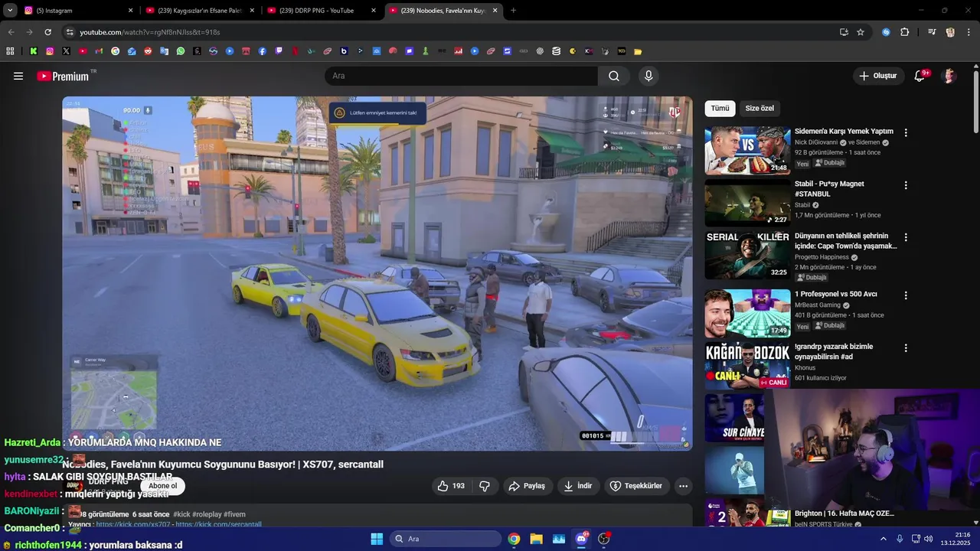This screenshot has height=551, width=980.
Task: Open clock showing 21:16 13.12.2025
Action: [x=956, y=539]
